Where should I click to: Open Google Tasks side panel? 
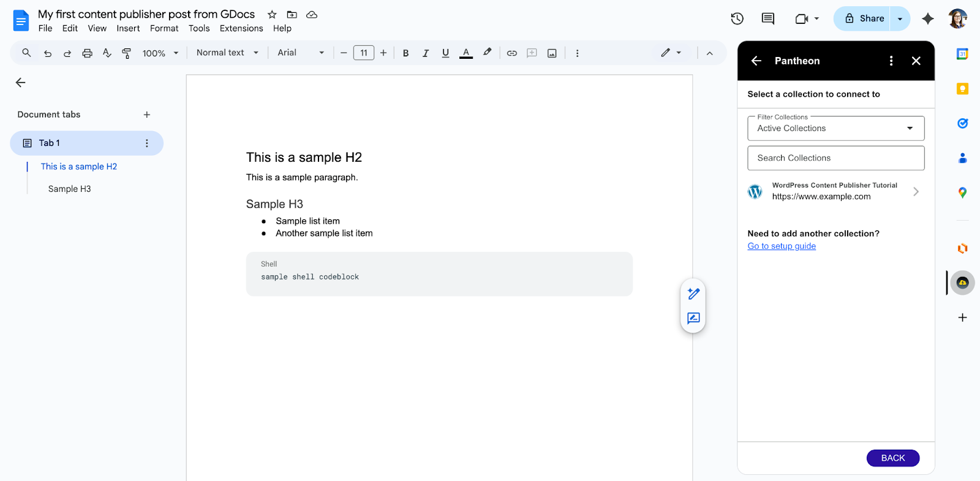[x=962, y=123]
